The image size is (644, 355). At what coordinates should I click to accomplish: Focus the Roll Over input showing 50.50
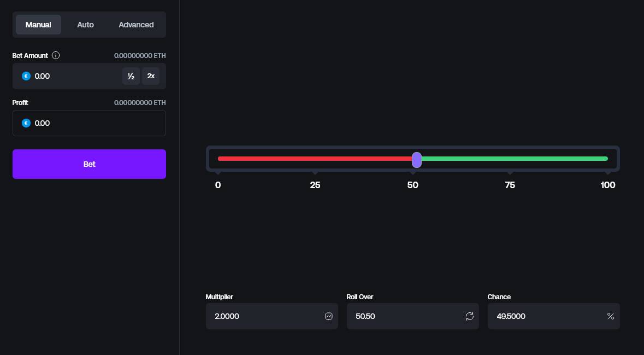pyautogui.click(x=413, y=316)
